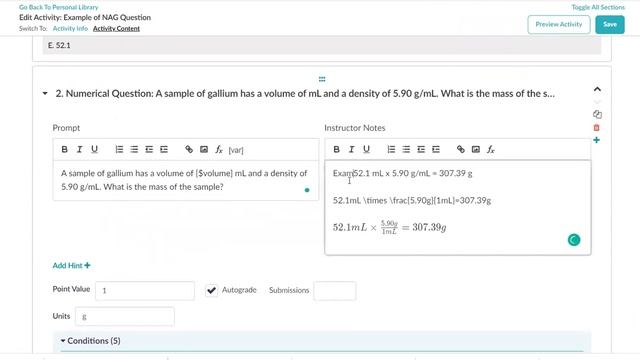The height and width of the screenshot is (360, 640).
Task: Add new question with plus icon
Action: pos(596,140)
